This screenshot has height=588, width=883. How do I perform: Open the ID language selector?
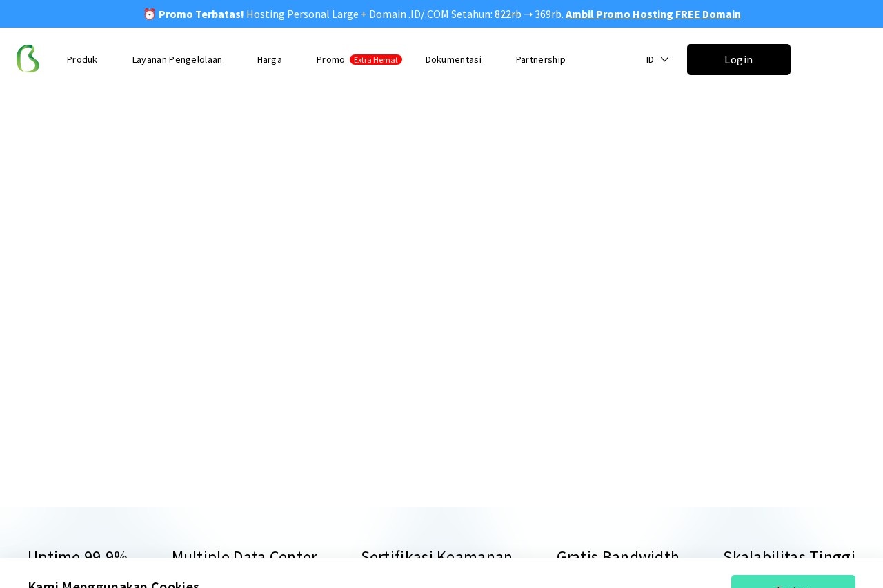[649, 59]
